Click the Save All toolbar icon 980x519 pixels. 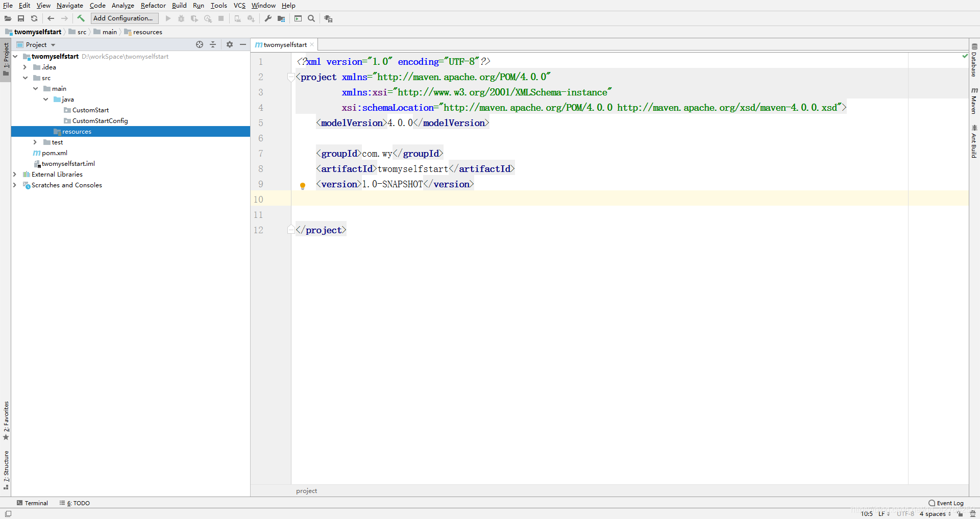pyautogui.click(x=21, y=18)
